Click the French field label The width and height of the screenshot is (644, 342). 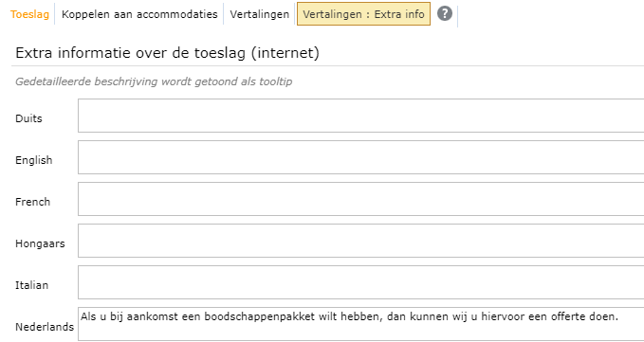[32, 202]
